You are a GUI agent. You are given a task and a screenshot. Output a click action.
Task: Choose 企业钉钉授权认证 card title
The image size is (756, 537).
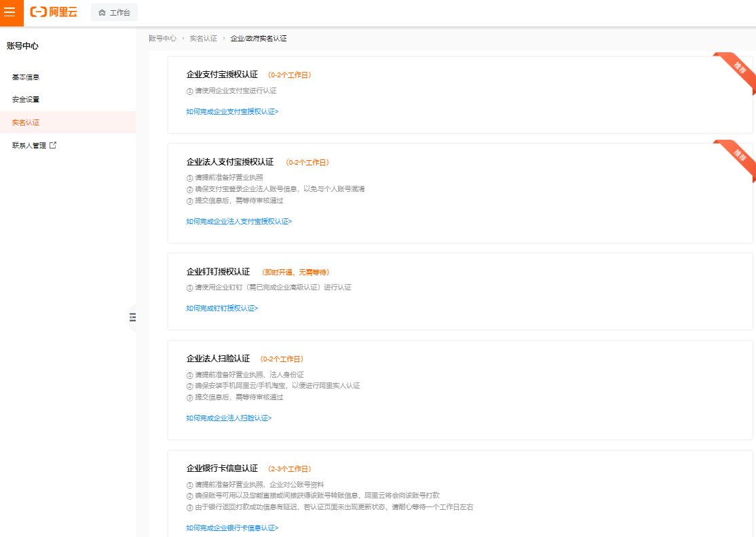pyautogui.click(x=219, y=272)
